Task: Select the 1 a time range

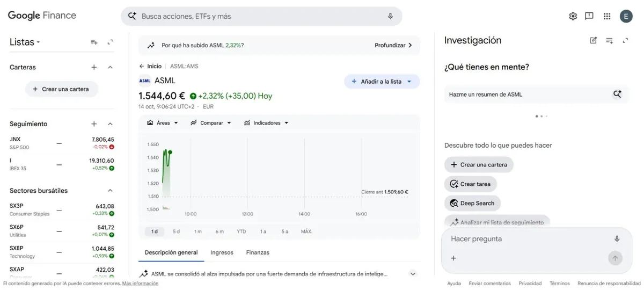Action: click(263, 231)
